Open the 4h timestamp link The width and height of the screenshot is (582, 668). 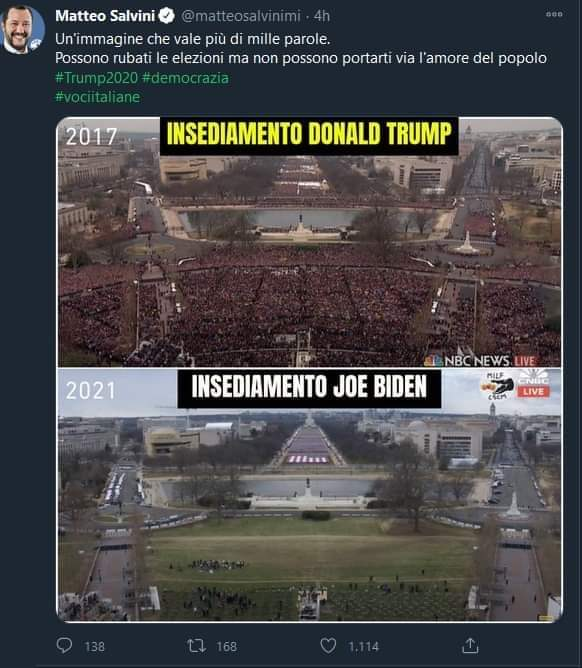click(322, 16)
